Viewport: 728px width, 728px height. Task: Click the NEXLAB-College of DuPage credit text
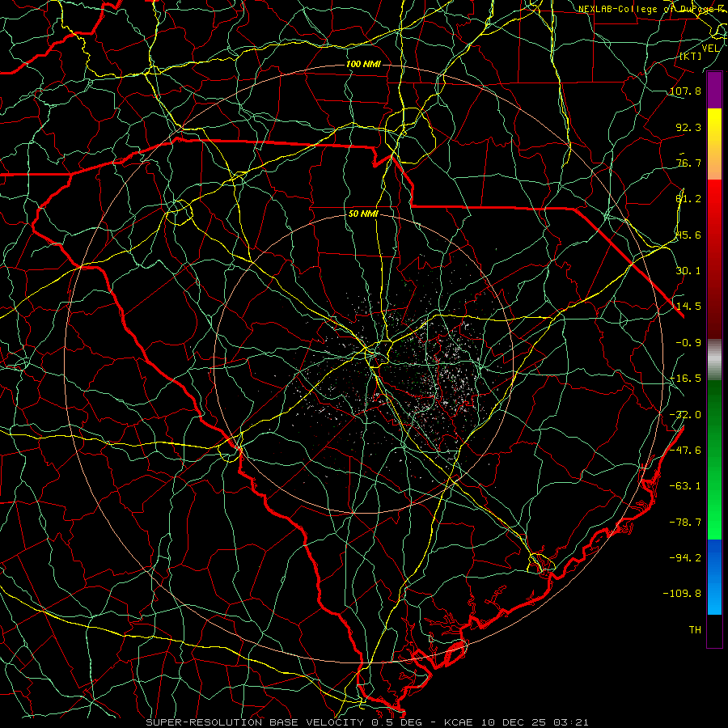coord(653,9)
